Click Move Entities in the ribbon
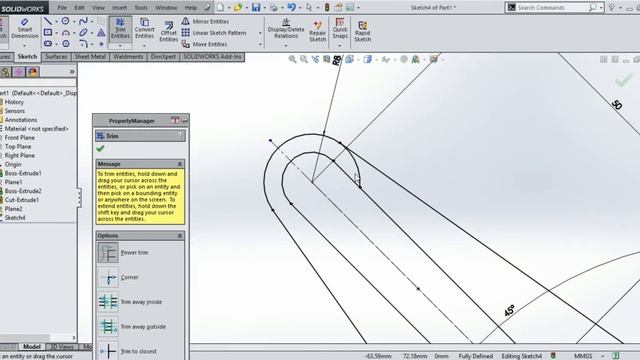This screenshot has width=640, height=360. click(204, 44)
